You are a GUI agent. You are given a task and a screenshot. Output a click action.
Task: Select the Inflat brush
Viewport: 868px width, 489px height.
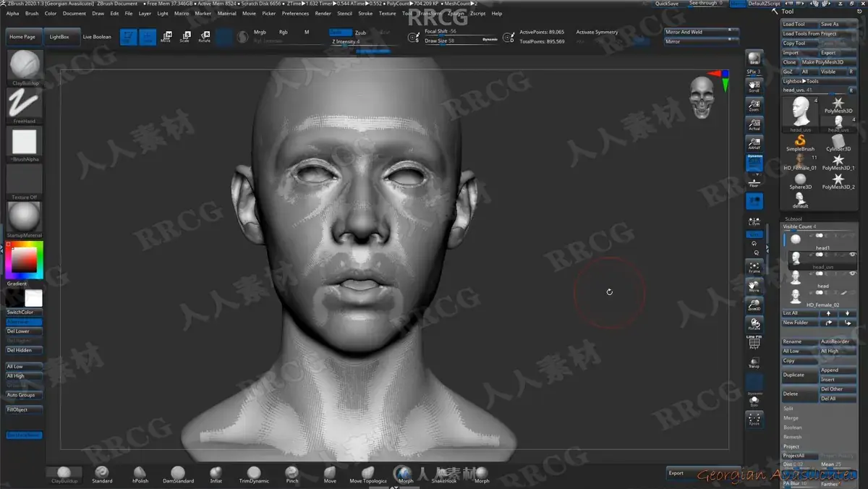click(216, 475)
